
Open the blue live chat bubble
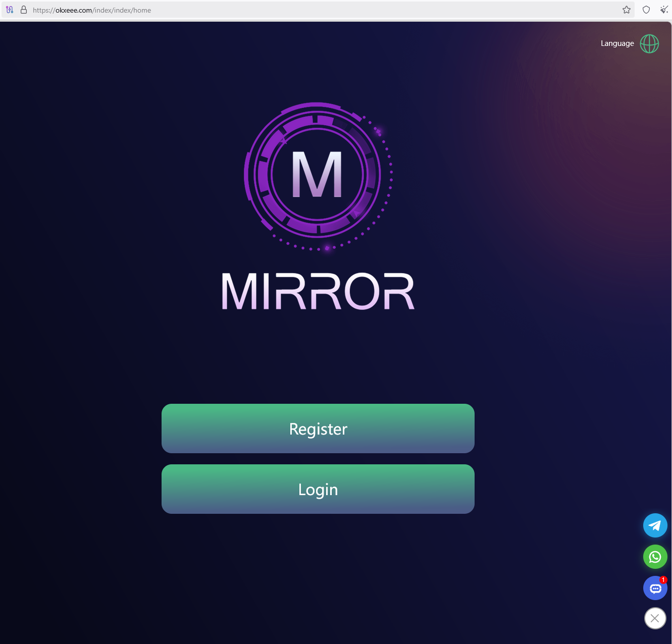click(x=655, y=588)
